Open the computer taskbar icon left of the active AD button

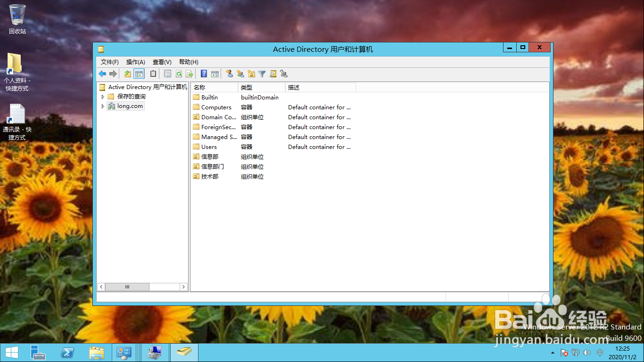pyautogui.click(x=155, y=353)
